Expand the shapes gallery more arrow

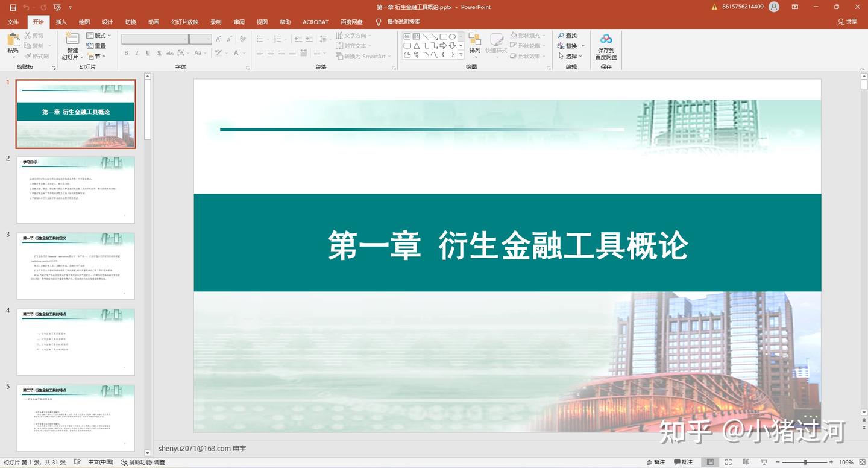point(461,55)
